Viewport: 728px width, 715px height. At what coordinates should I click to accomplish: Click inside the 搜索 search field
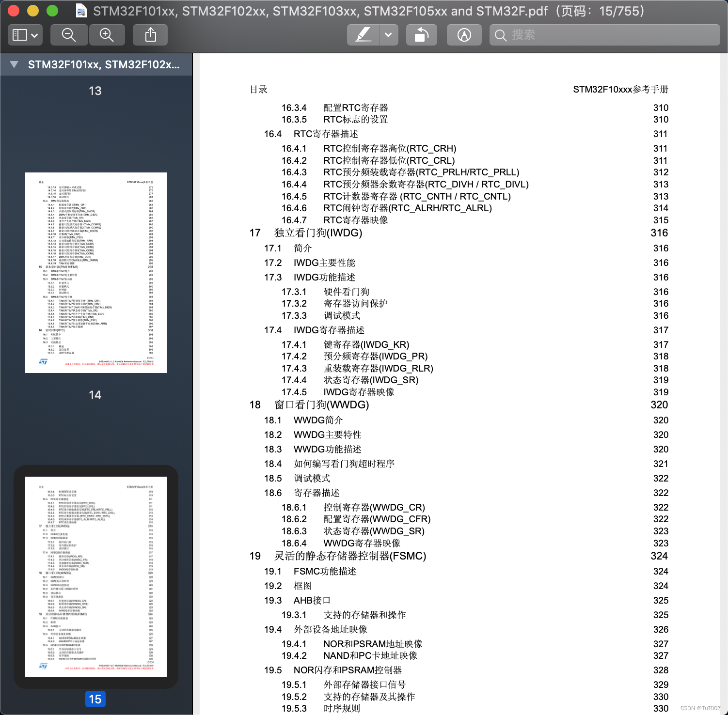point(582,35)
